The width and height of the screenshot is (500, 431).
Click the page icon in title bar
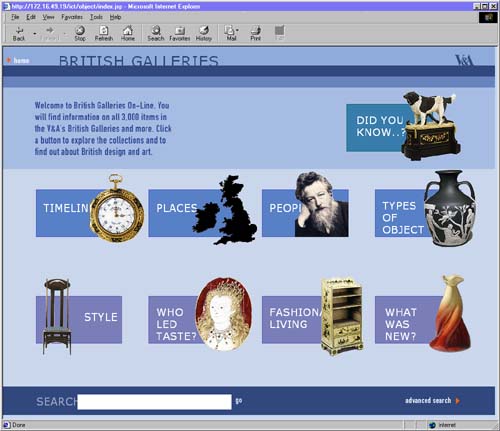tap(6, 6)
